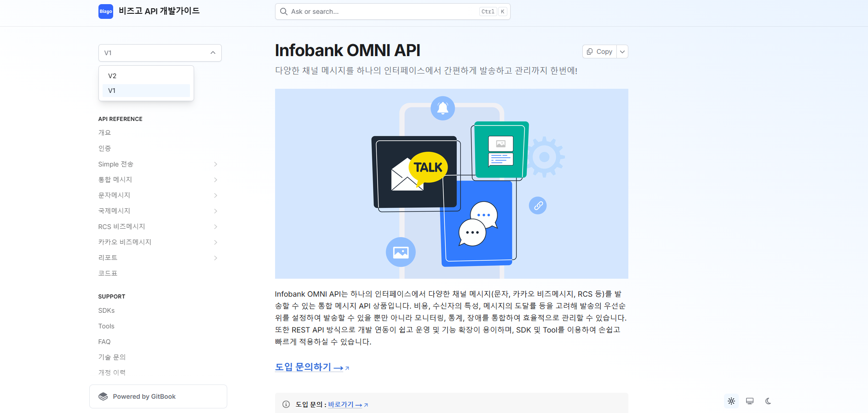The image size is (868, 413).
Task: Open the 인증 page in sidebar
Action: [x=105, y=148]
